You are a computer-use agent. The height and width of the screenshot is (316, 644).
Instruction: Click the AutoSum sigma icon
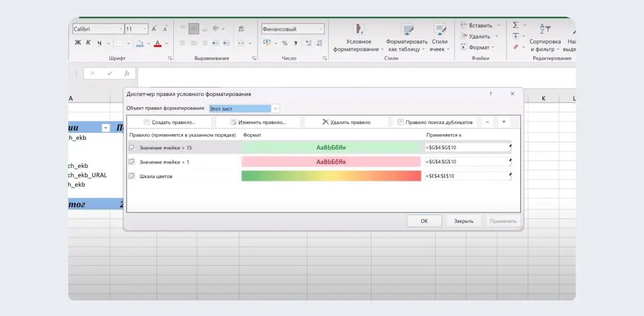(x=516, y=26)
